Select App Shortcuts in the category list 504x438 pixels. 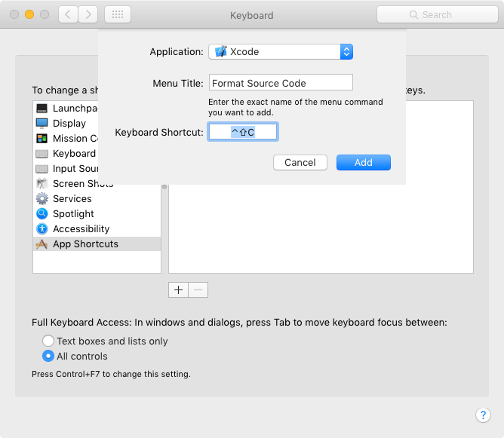[x=97, y=244]
